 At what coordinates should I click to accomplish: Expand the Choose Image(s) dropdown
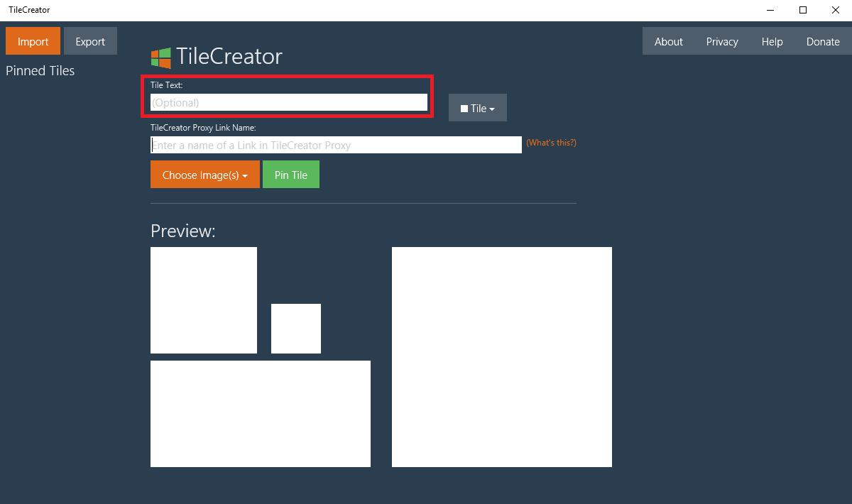(x=204, y=175)
